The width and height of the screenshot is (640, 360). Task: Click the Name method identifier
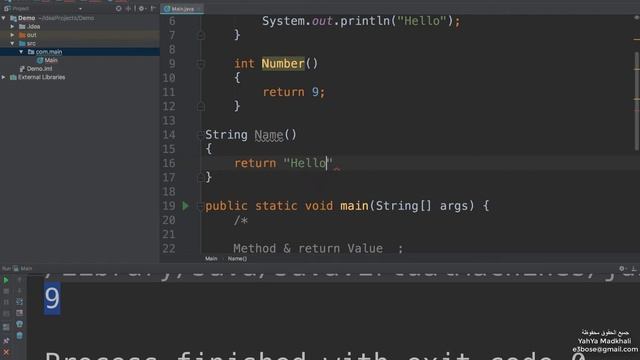point(269,135)
